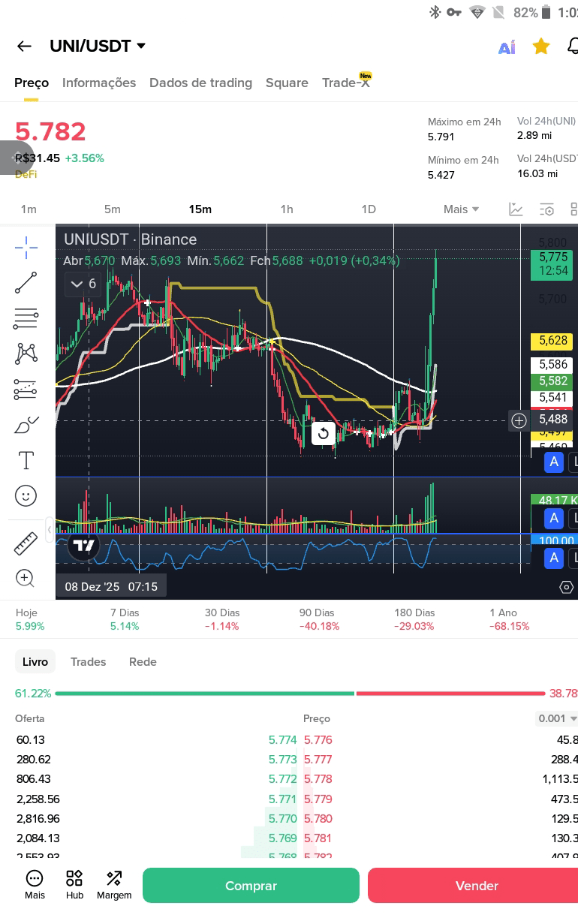Open chart scale settings hexagon icon
Viewport: 578px width, 924px height.
[567, 587]
